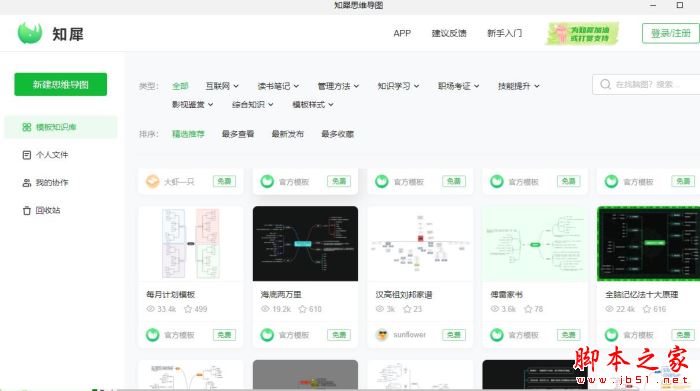Open the 海底两万里 thumbnail
700x391 pixels.
pos(305,244)
